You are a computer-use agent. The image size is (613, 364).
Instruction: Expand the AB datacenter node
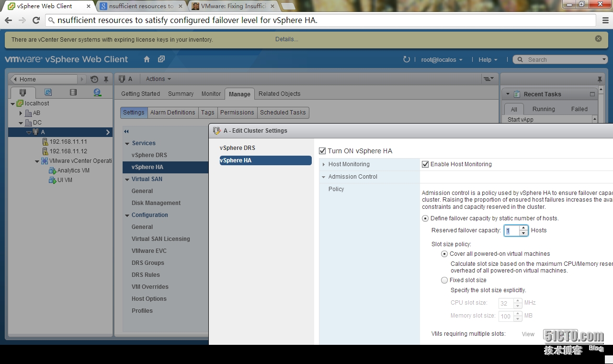21,113
